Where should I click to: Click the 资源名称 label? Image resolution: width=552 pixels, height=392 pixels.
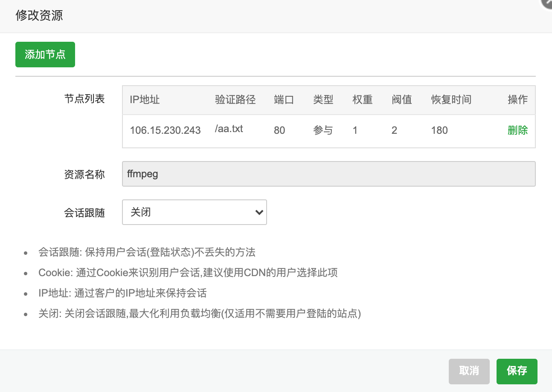84,174
